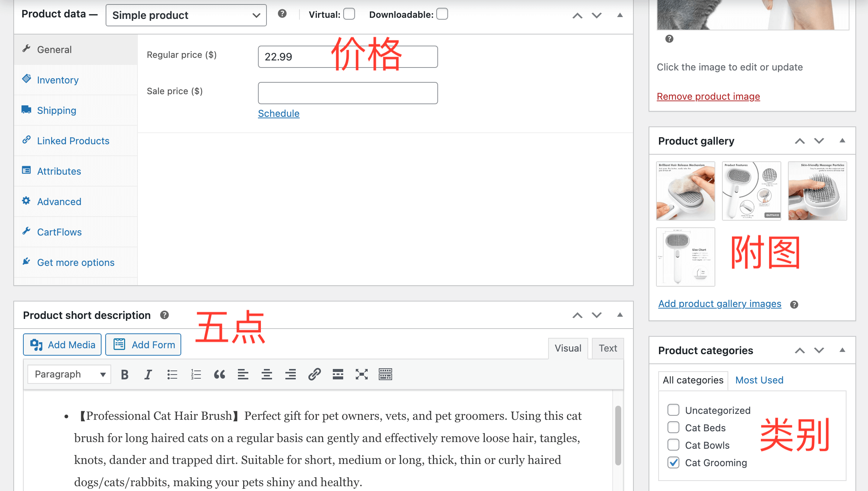Select the hair release mechanism gallery thumbnail

coord(686,191)
